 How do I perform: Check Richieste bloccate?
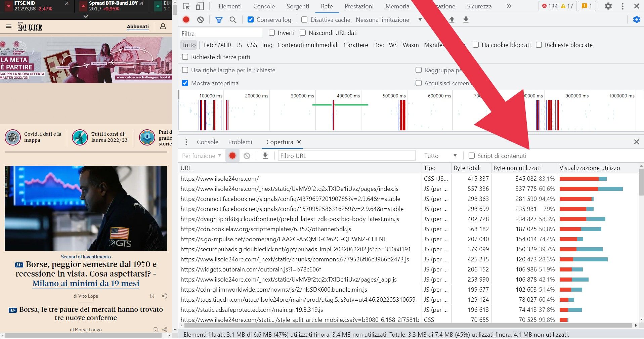click(x=539, y=45)
